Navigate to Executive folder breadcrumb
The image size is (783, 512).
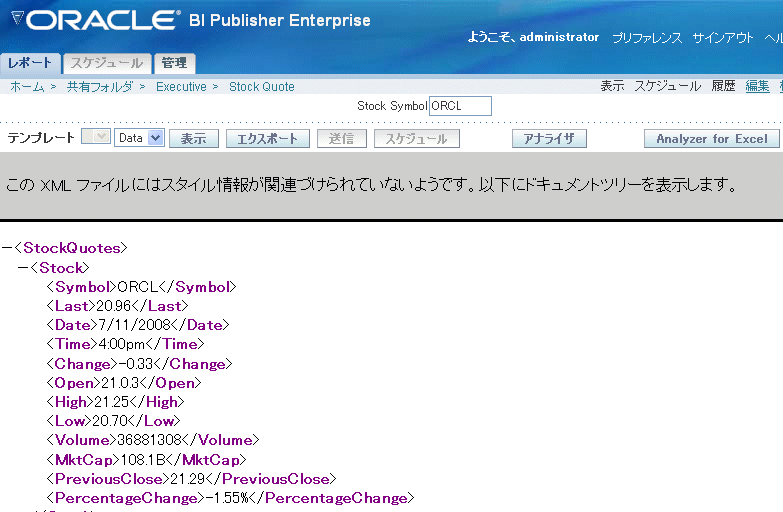[181, 86]
